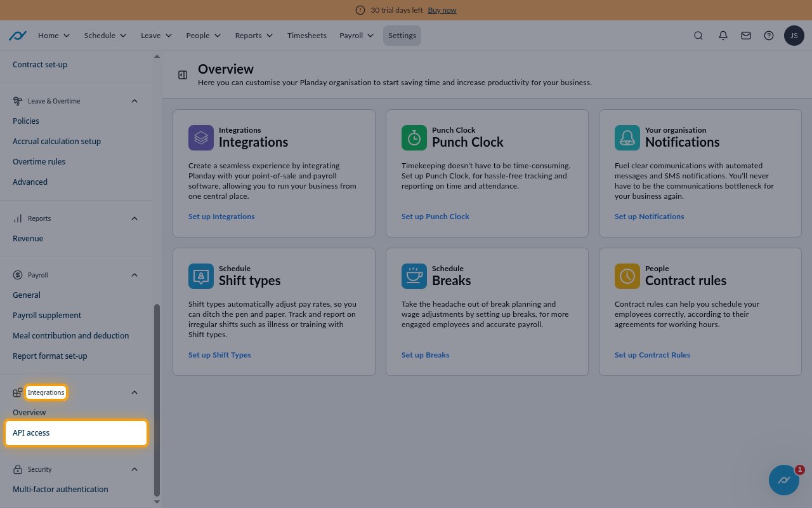Image resolution: width=812 pixels, height=508 pixels.
Task: Open the Payroll top navigation dropdown
Action: (x=357, y=36)
